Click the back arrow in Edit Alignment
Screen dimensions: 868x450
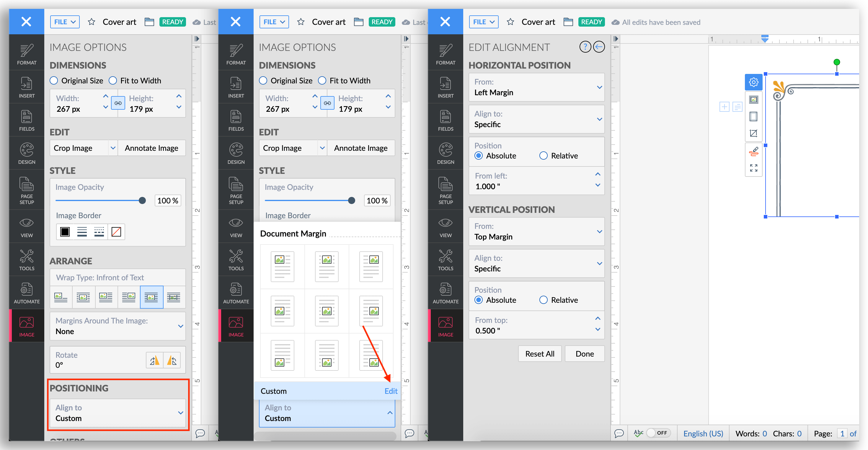tap(598, 47)
